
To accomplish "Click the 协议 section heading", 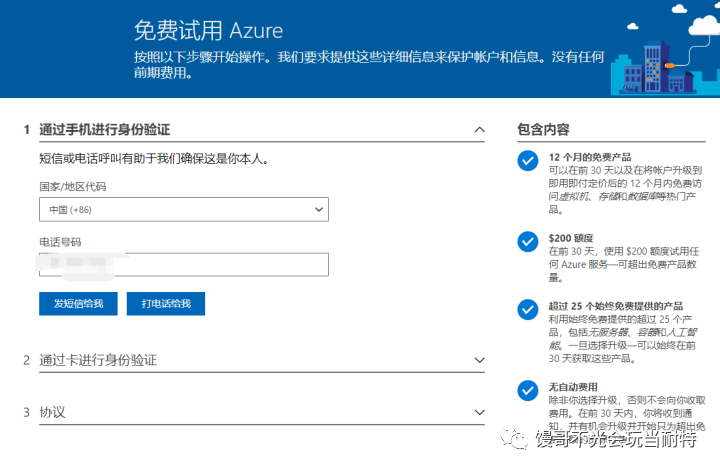I will [52, 412].
